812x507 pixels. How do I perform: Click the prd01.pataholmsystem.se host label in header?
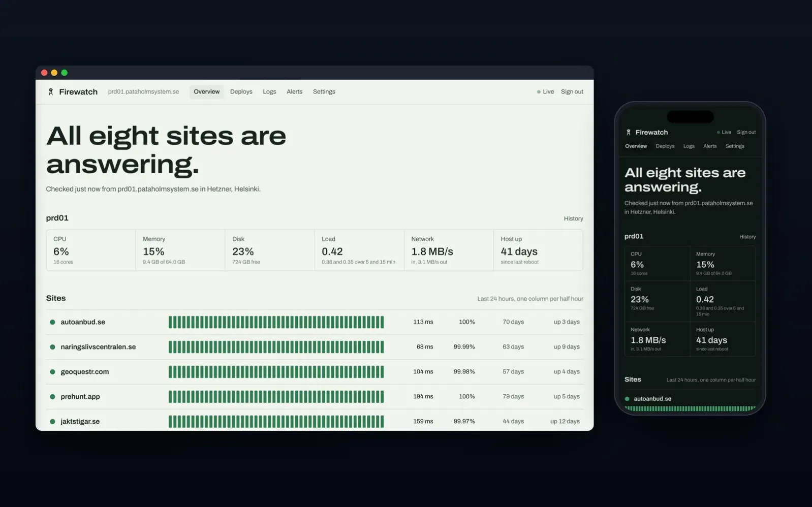point(143,92)
